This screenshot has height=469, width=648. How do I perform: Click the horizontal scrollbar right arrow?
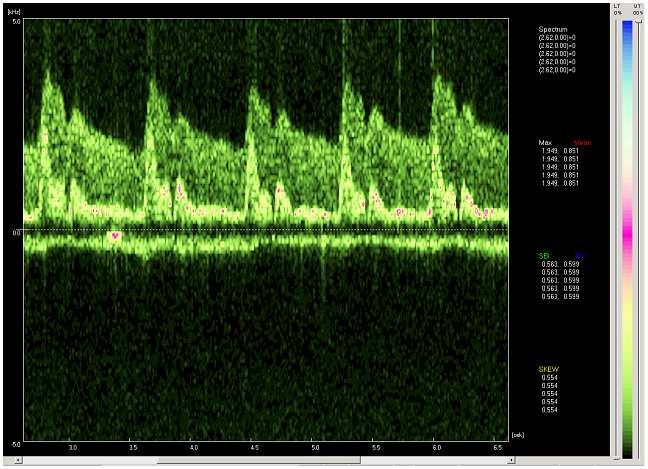511,460
